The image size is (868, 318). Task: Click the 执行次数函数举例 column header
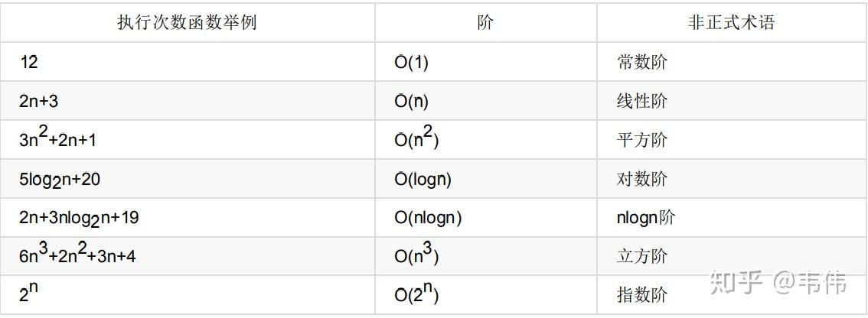tap(187, 22)
